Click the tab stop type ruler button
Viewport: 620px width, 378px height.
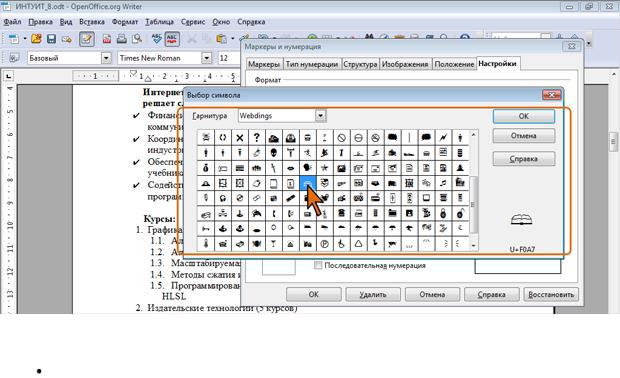click(9, 76)
